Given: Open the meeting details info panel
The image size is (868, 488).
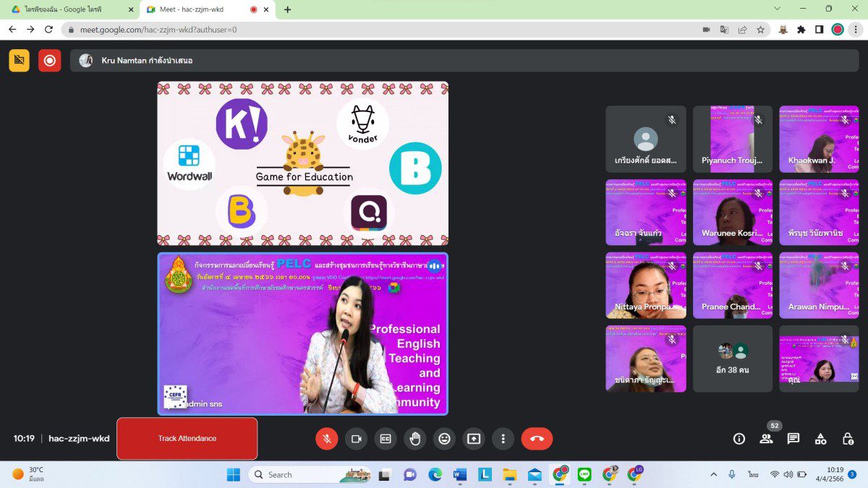Looking at the screenshot, I should pyautogui.click(x=739, y=438).
